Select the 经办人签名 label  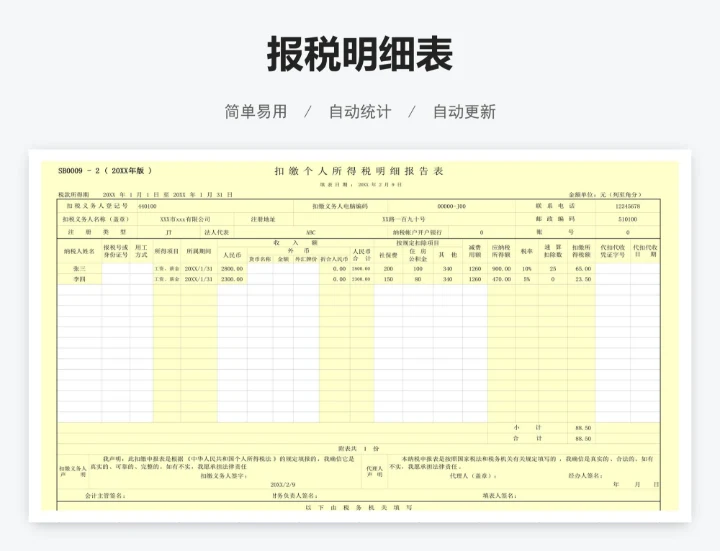[585, 476]
